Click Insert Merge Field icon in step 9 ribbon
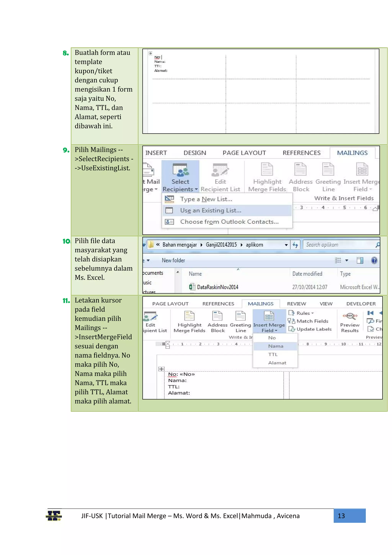The width and height of the screenshot is (392, 555). point(362,169)
